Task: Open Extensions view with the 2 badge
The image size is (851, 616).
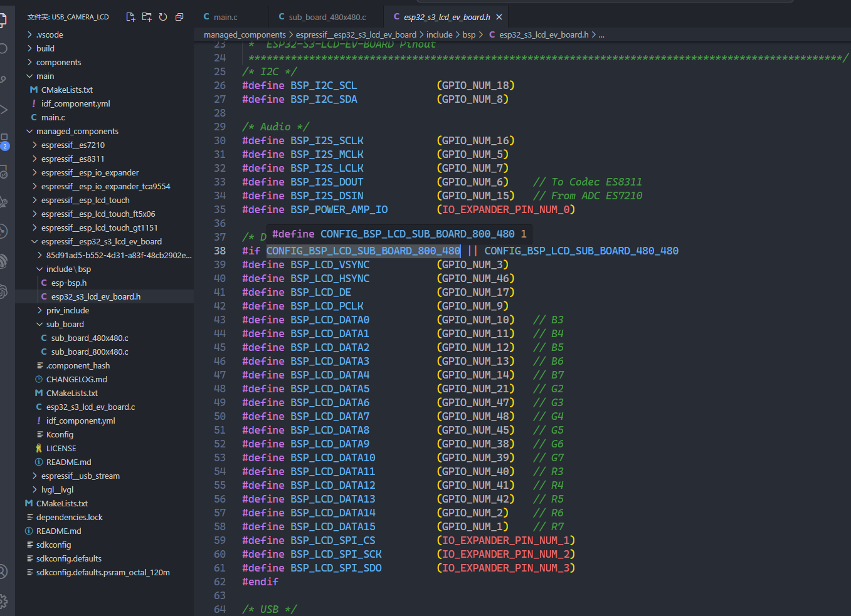Action: (4, 142)
